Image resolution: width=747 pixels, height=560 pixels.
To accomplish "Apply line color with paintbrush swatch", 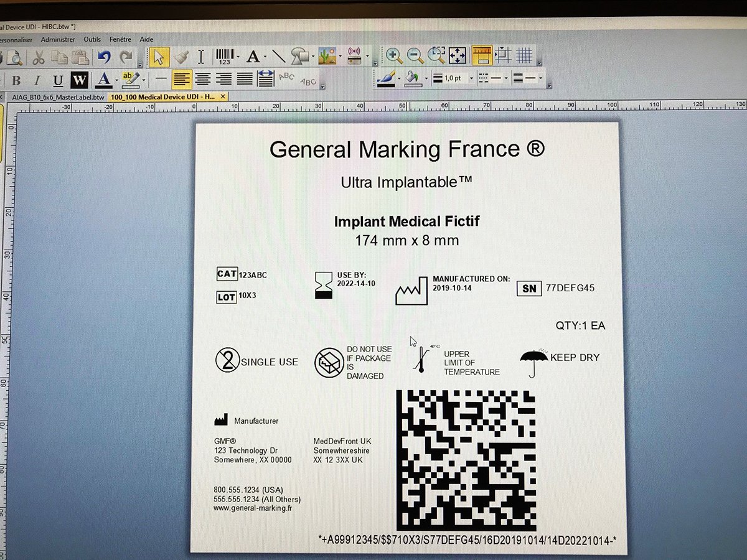I will pos(387,78).
